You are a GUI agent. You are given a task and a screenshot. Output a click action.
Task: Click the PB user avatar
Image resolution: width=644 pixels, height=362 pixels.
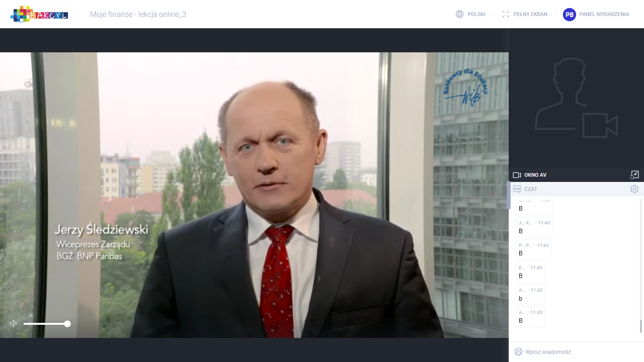(570, 15)
